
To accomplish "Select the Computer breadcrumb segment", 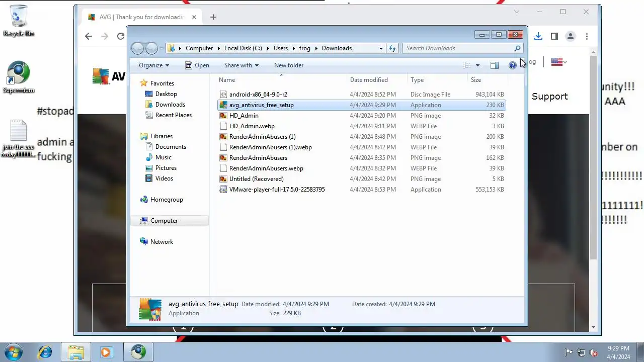I will click(x=199, y=48).
